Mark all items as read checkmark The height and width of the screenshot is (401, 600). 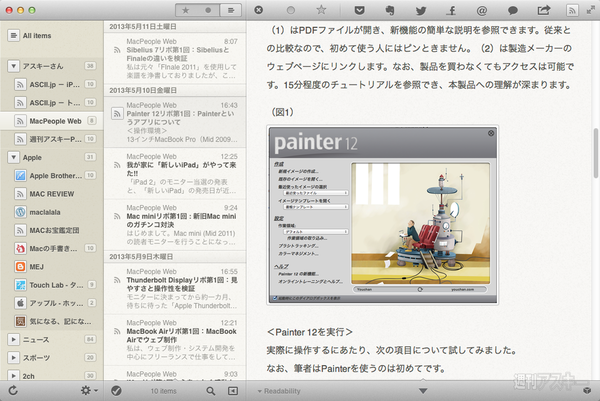click(x=116, y=391)
